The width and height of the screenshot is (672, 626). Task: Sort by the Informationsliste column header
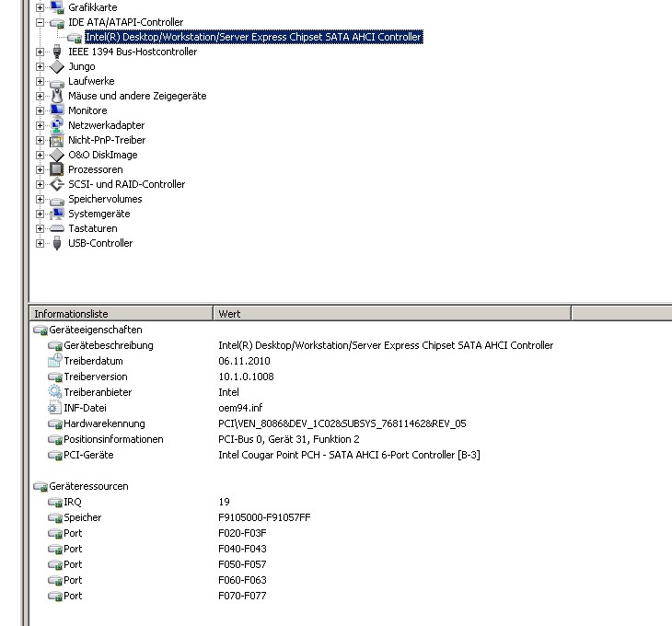(x=122, y=314)
